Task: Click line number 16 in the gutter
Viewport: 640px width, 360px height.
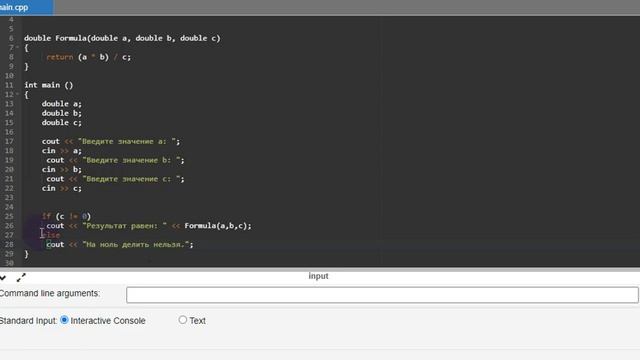Action: (9, 132)
